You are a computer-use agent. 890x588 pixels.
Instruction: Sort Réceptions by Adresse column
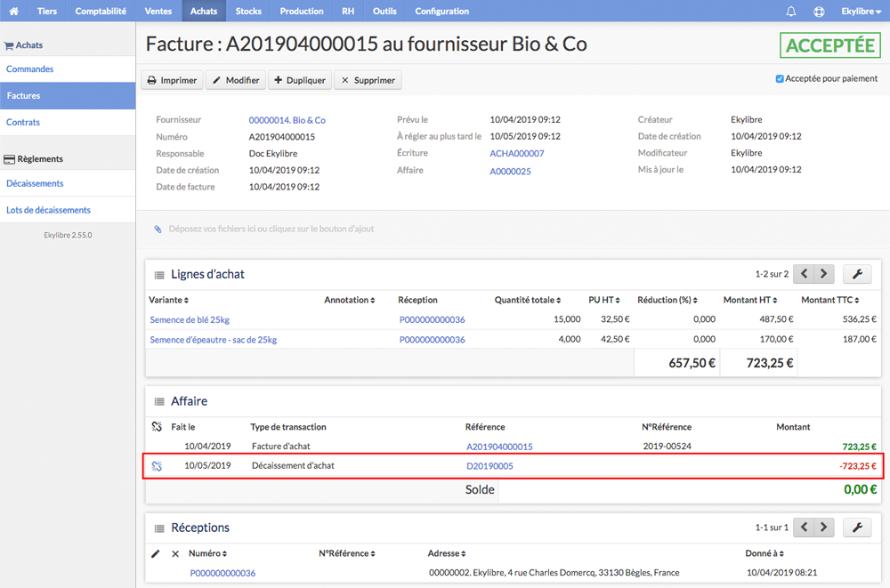pyautogui.click(x=447, y=553)
